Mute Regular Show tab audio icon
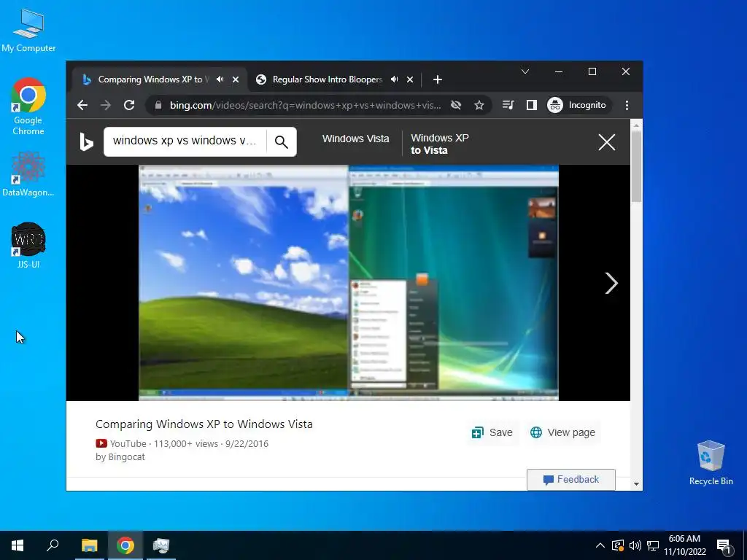 coord(394,79)
